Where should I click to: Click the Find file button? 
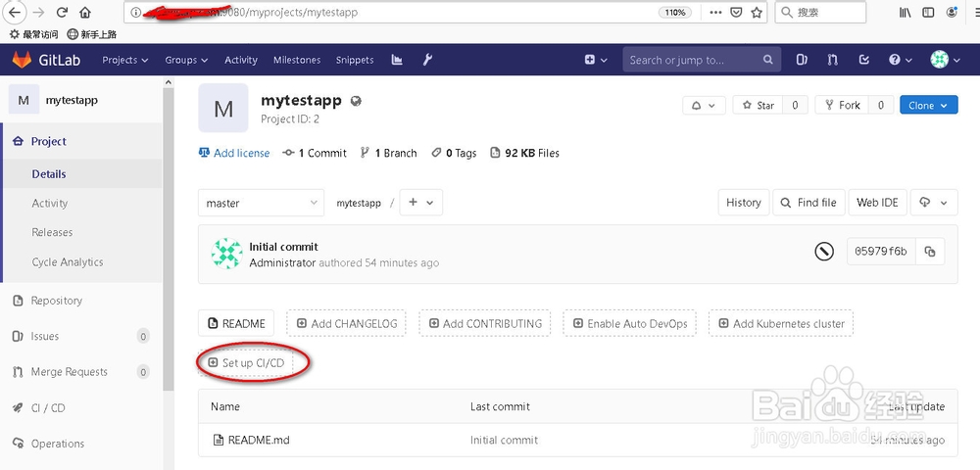809,203
